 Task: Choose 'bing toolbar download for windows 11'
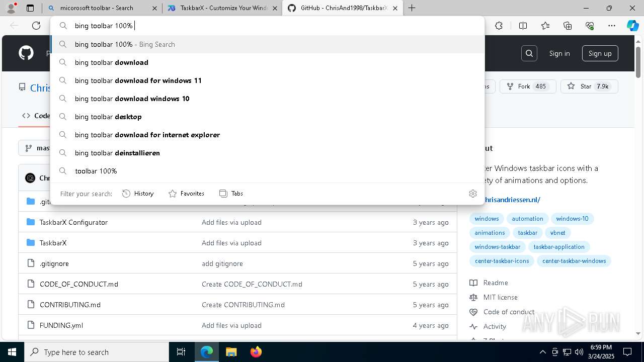tap(267, 80)
